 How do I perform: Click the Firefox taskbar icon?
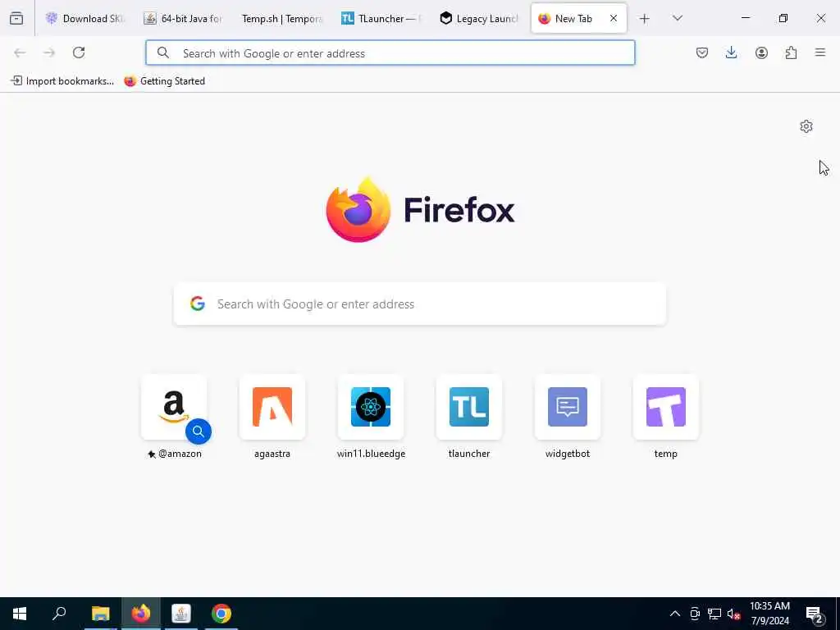tap(141, 614)
